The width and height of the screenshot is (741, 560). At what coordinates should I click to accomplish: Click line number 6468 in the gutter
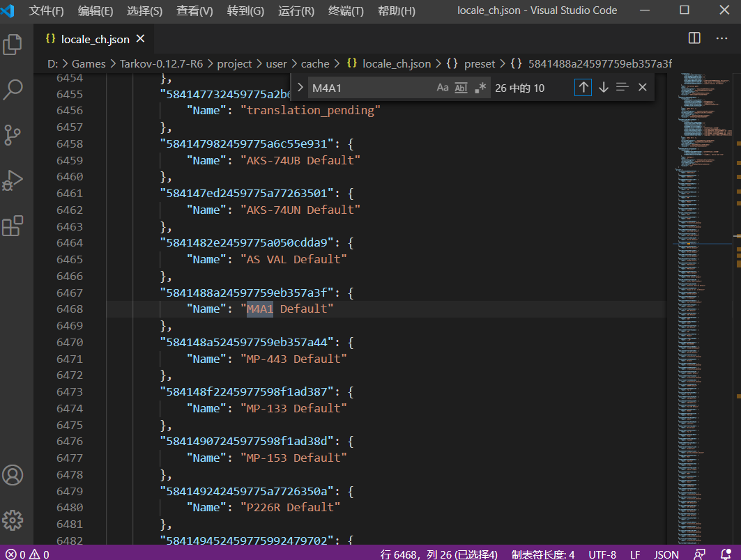(70, 309)
